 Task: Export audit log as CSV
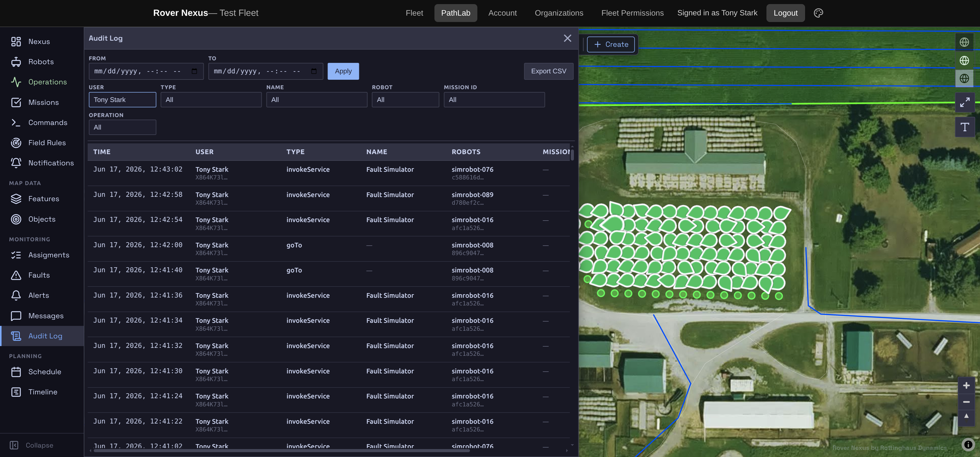[x=548, y=71]
